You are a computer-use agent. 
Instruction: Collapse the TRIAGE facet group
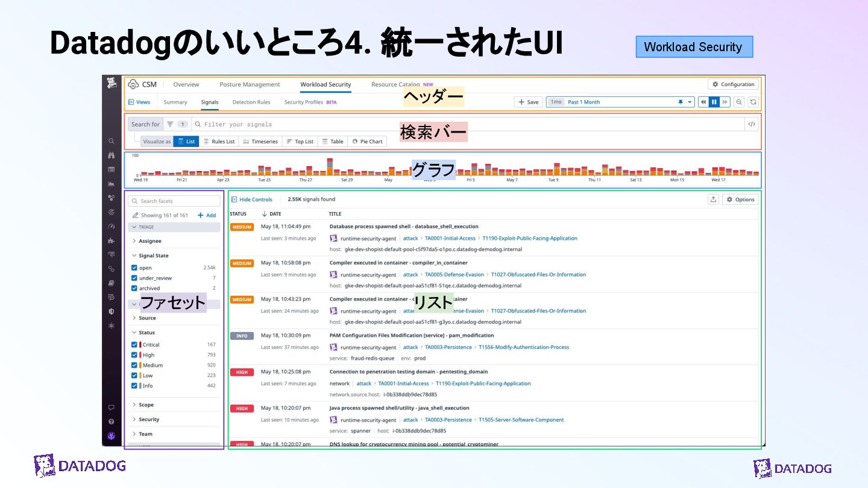click(x=174, y=227)
